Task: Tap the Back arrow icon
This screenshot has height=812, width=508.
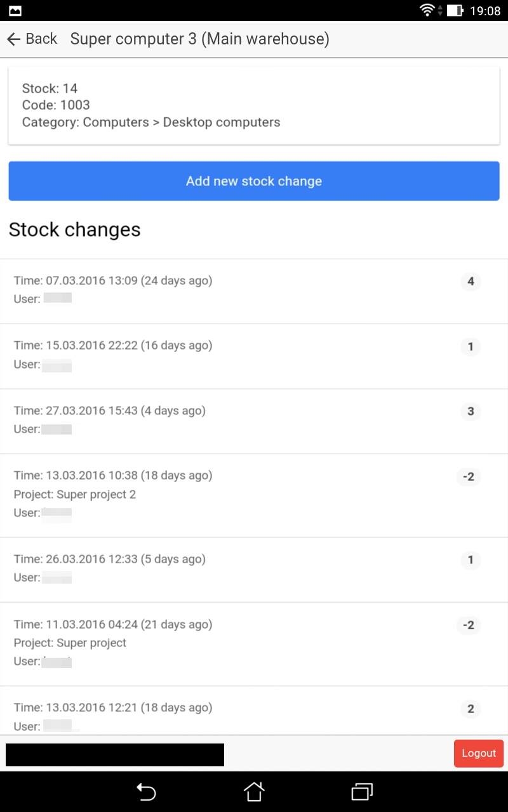Action: coord(14,39)
